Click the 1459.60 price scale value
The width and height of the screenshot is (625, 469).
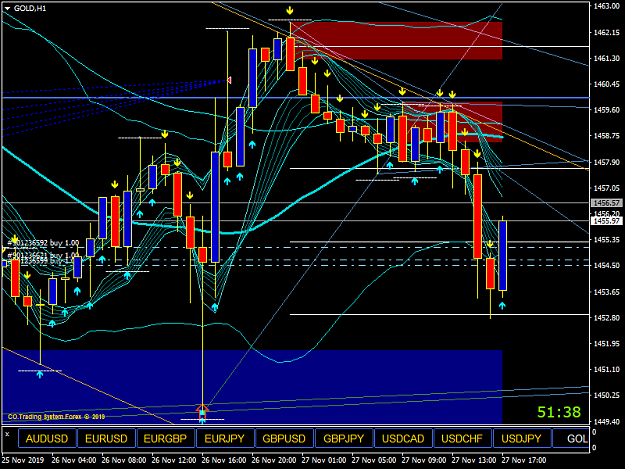[x=607, y=110]
